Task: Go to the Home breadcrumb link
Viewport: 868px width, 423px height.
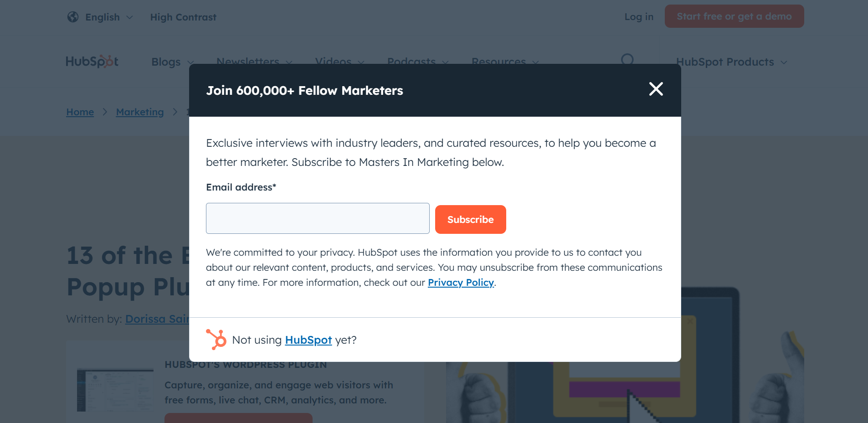Action: click(80, 112)
